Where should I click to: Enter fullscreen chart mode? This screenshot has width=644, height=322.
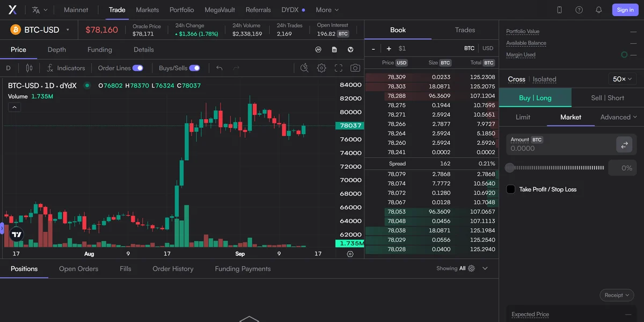[x=338, y=68]
